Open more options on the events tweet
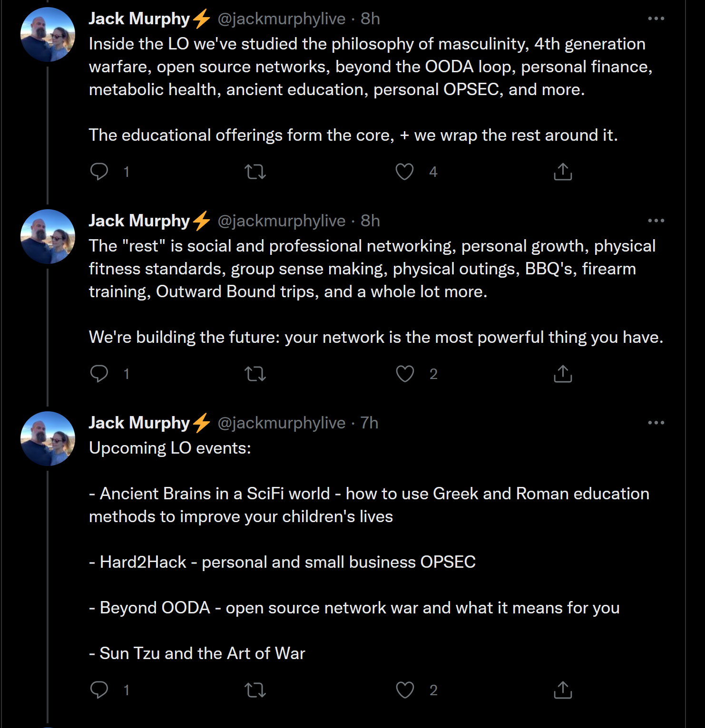Screen dimensions: 705x728 [656, 423]
